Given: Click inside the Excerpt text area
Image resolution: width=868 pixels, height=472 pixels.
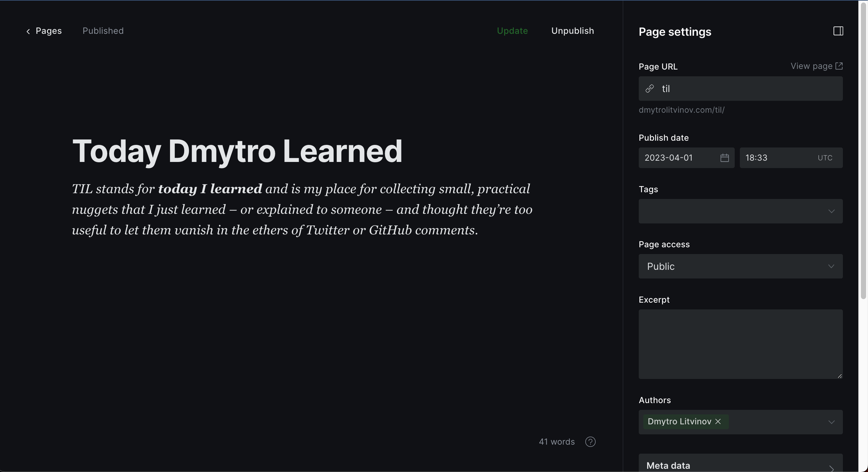Looking at the screenshot, I should coord(740,344).
